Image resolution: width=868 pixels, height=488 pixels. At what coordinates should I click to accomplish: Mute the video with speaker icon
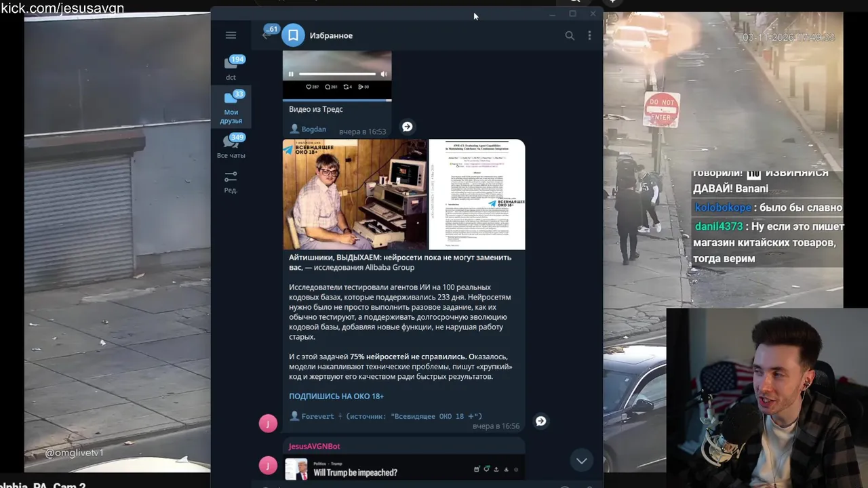(x=384, y=74)
